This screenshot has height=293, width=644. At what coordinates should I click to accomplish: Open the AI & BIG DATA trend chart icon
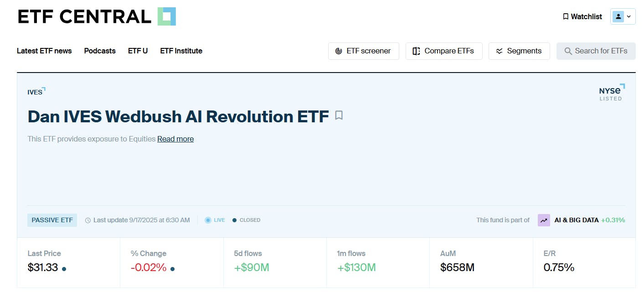(543, 220)
